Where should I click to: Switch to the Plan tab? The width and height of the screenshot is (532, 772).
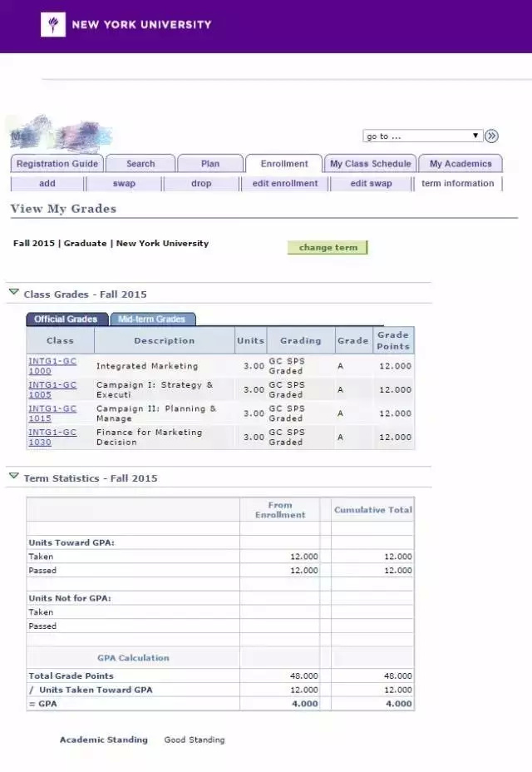point(210,163)
